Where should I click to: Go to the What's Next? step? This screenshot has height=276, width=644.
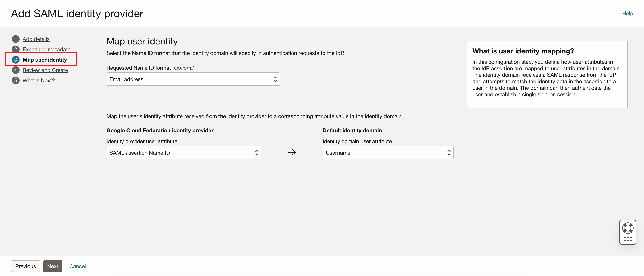[x=39, y=80]
